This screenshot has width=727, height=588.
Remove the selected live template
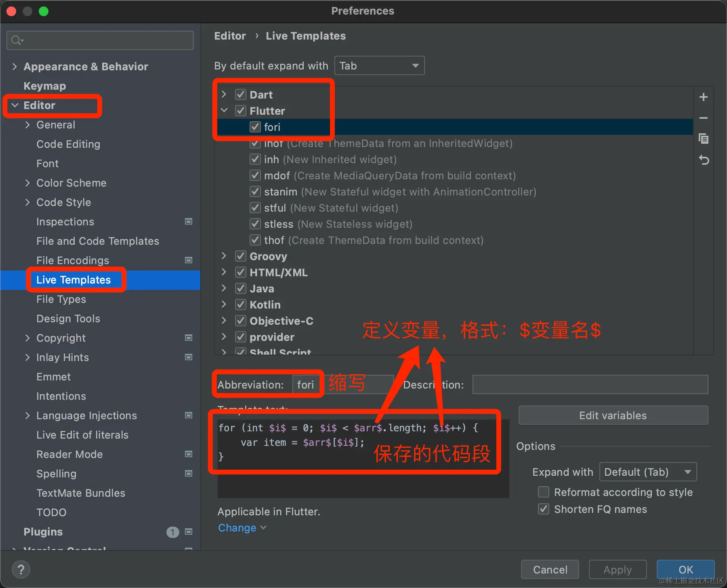(703, 118)
